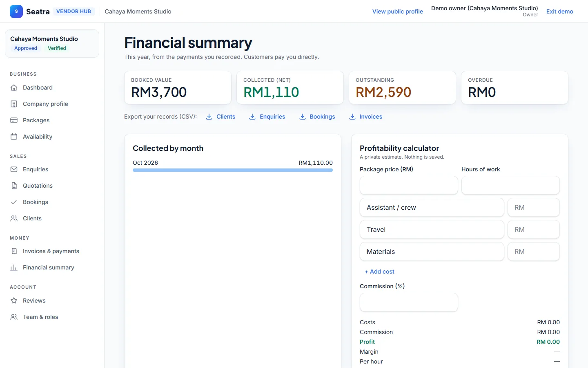
Task: Click + Add cost button
Action: 379,272
